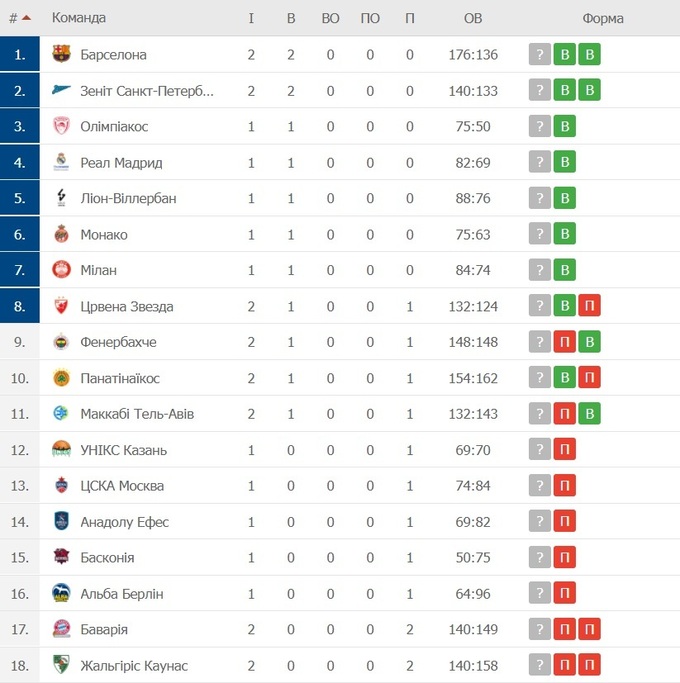This screenshot has width=680, height=683.
Task: Click the Real Madrid crest icon
Action: click(x=61, y=163)
